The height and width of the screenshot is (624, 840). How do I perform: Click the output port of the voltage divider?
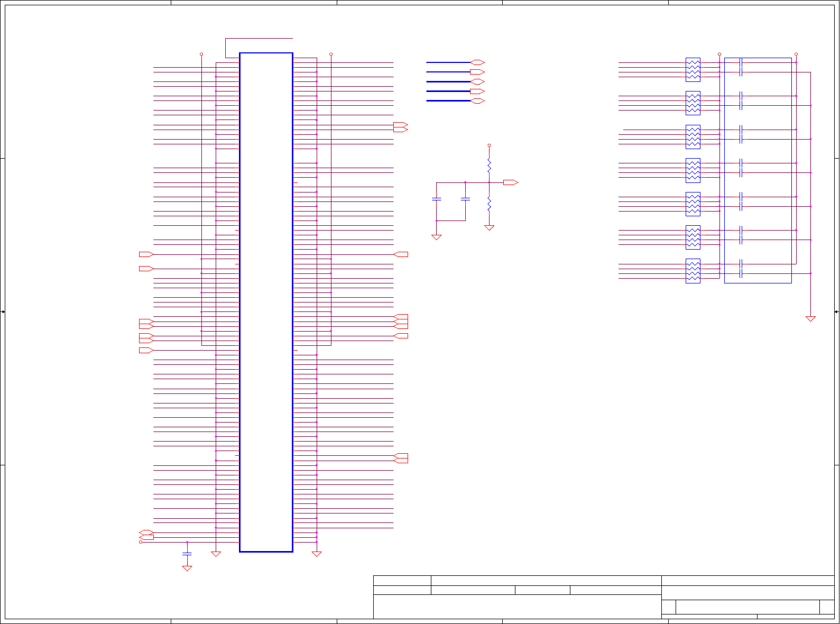point(511,182)
